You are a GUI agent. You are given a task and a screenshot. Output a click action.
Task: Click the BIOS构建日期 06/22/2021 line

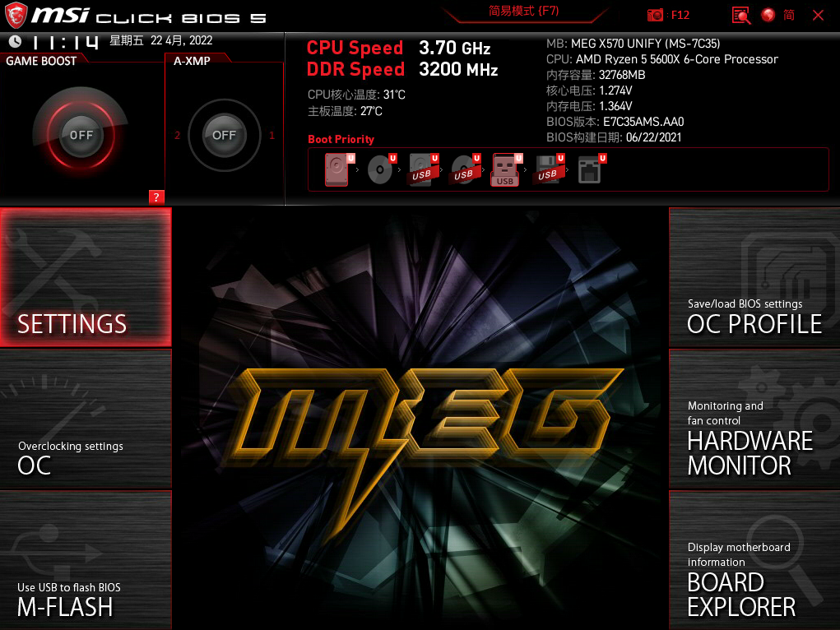pos(614,137)
